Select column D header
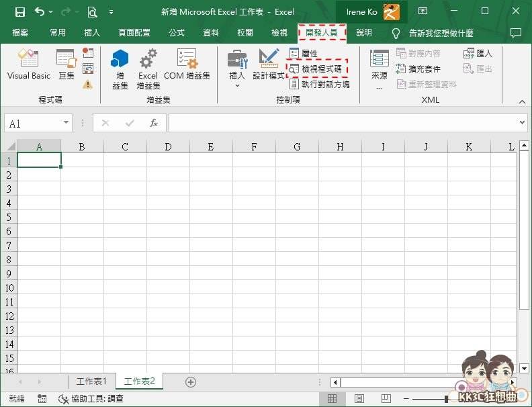This screenshot has width=532, height=407. pos(168,146)
